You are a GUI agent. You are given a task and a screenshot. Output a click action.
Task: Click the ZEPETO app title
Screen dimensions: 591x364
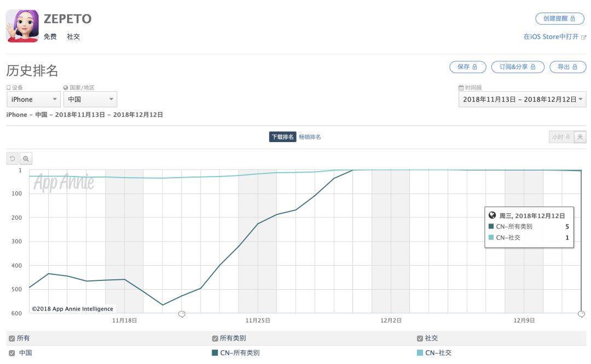coord(67,19)
